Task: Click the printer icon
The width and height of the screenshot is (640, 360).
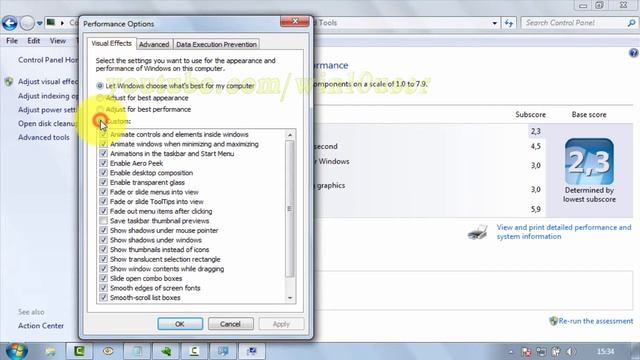Action: coord(478,232)
